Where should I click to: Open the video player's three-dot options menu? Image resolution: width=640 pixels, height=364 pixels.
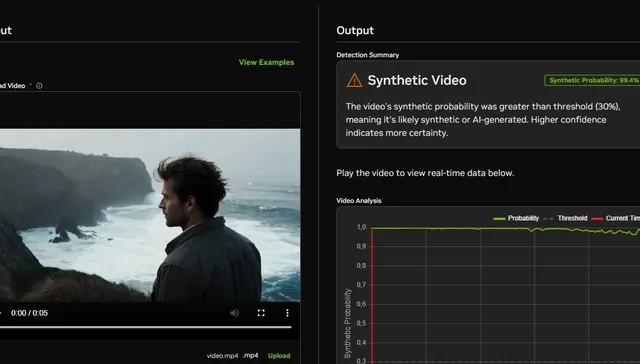pos(287,313)
